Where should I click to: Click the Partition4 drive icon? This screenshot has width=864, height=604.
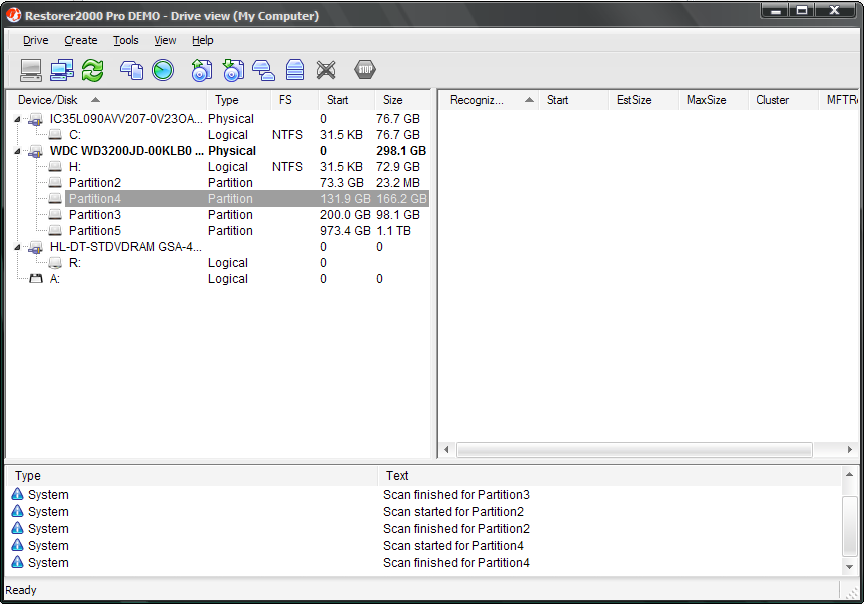pos(55,198)
